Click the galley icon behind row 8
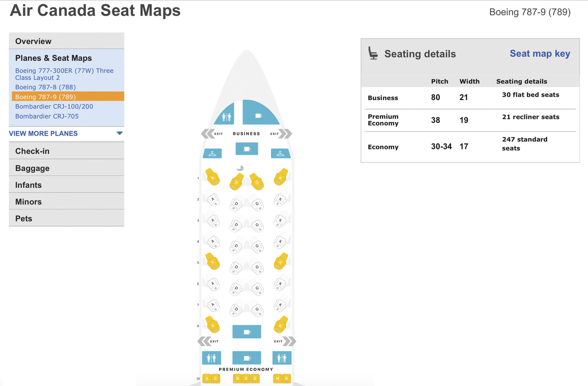Viewport: 588px width, 386px height. (247, 331)
